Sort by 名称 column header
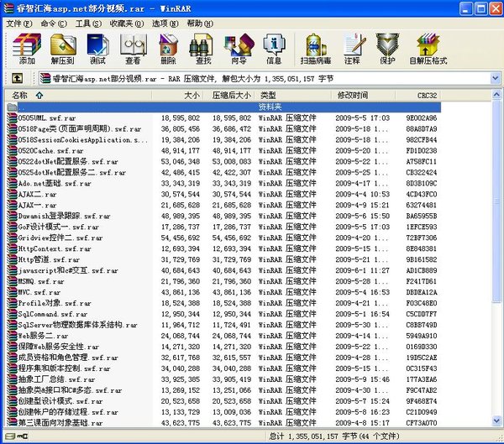Image resolution: width=504 pixels, height=444 pixels. point(78,95)
